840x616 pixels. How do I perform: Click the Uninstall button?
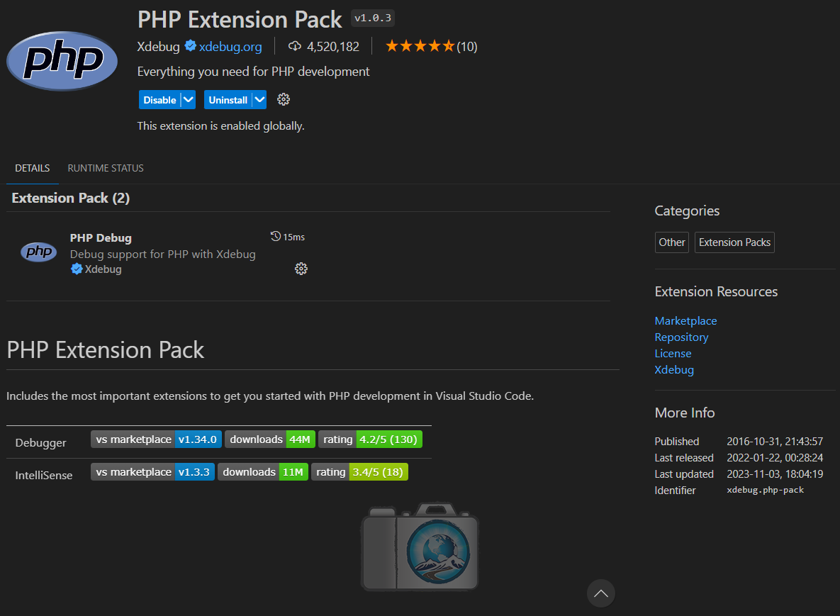[228, 100]
